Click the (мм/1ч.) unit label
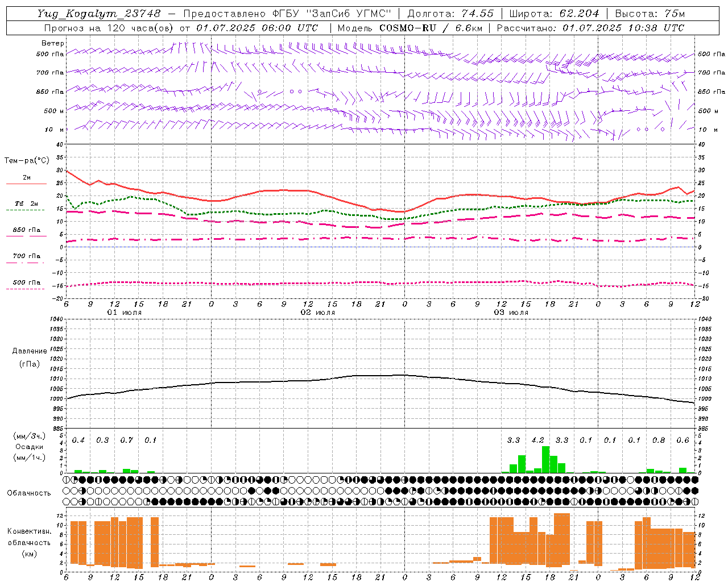The image size is (728, 582). (30, 458)
